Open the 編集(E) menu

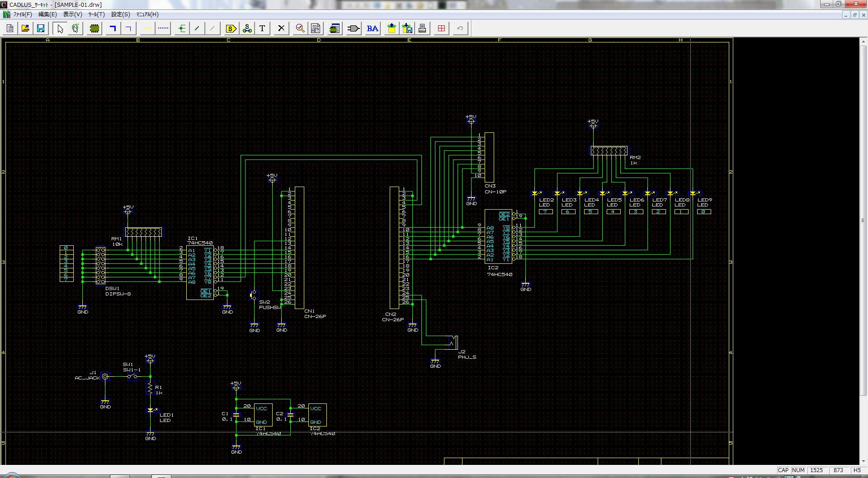(47, 14)
